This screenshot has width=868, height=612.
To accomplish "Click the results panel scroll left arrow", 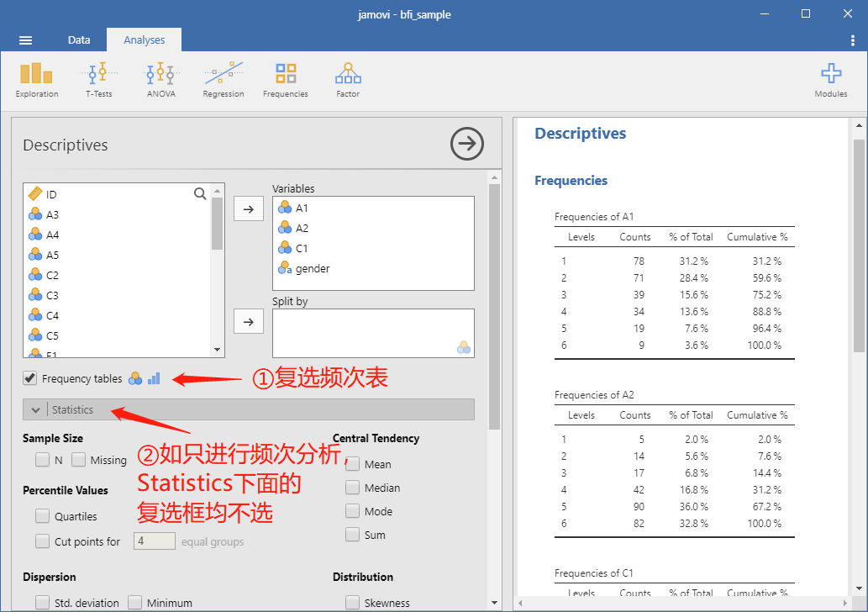I will pyautogui.click(x=520, y=603).
